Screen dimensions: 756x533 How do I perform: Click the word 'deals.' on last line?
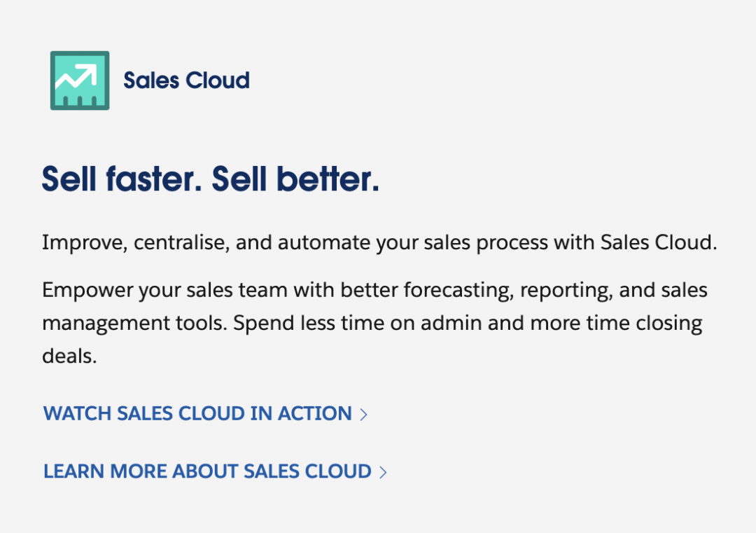(69, 356)
